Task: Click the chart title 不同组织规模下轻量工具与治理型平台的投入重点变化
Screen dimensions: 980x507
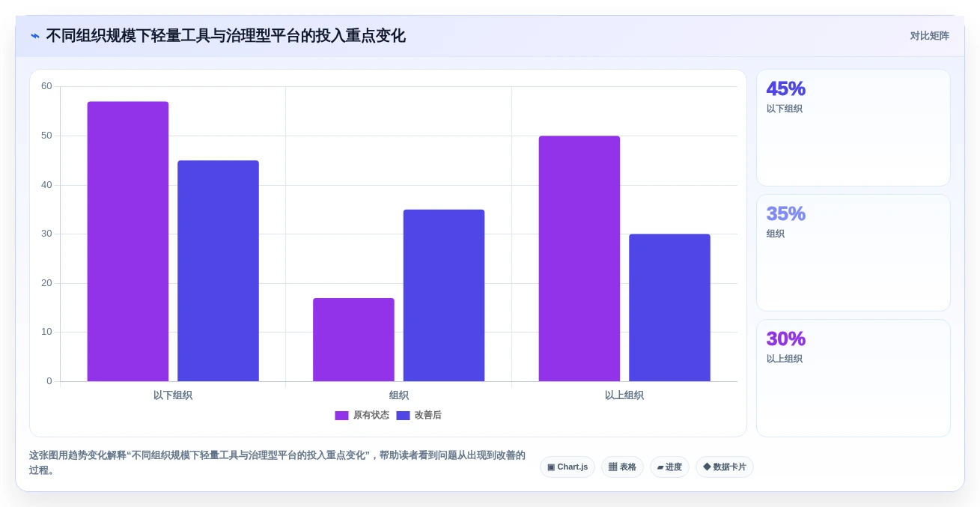Action: pos(225,36)
